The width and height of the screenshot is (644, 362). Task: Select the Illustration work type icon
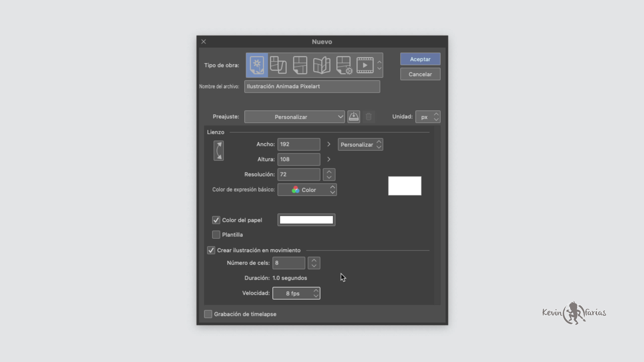(257, 65)
